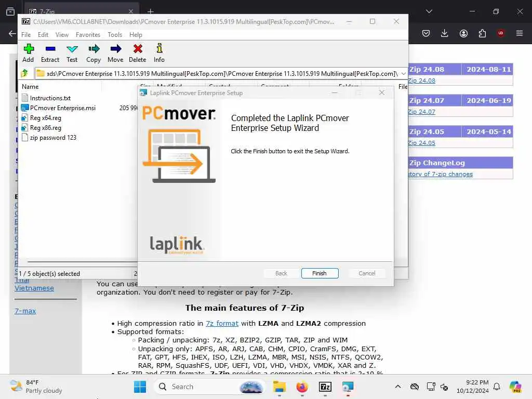Click the Add toolbar icon in 7-Zip
This screenshot has width=532, height=399.
click(28, 53)
